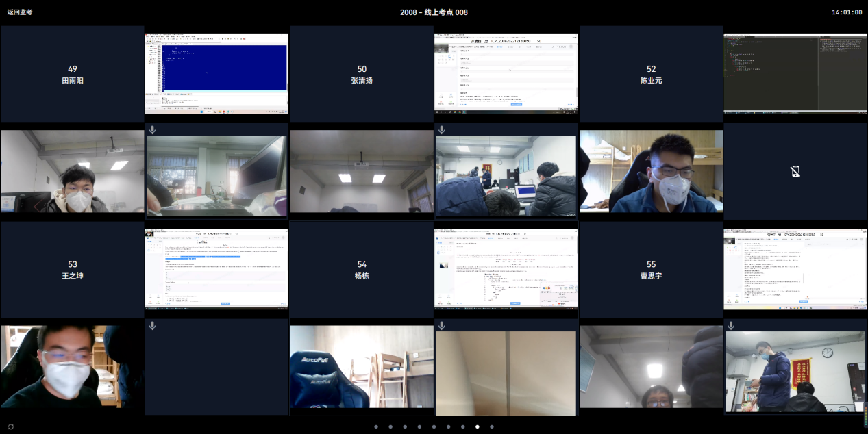Open 陈业元's front camera feed

(x=651, y=171)
